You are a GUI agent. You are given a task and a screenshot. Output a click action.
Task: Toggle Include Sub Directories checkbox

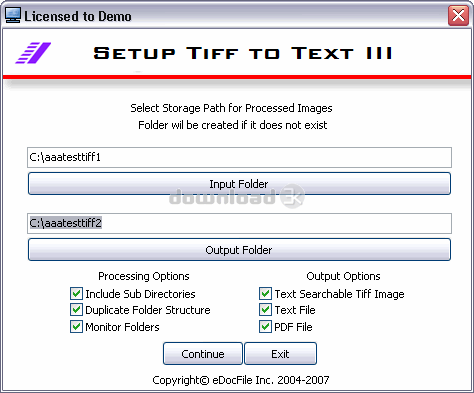click(x=76, y=294)
